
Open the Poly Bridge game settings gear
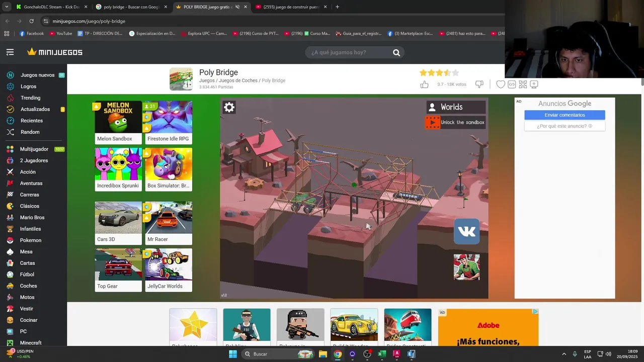(x=229, y=107)
